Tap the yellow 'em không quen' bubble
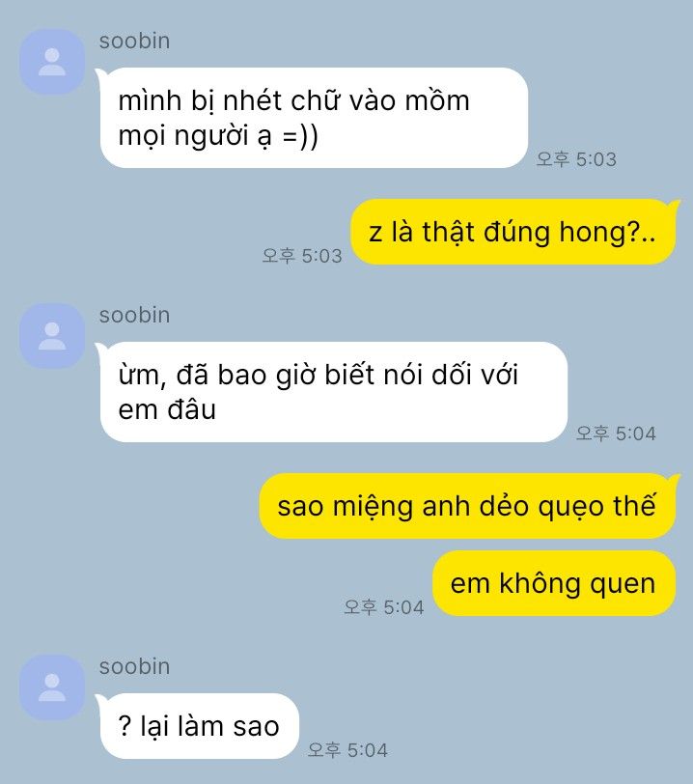This screenshot has width=693, height=784. tap(554, 583)
